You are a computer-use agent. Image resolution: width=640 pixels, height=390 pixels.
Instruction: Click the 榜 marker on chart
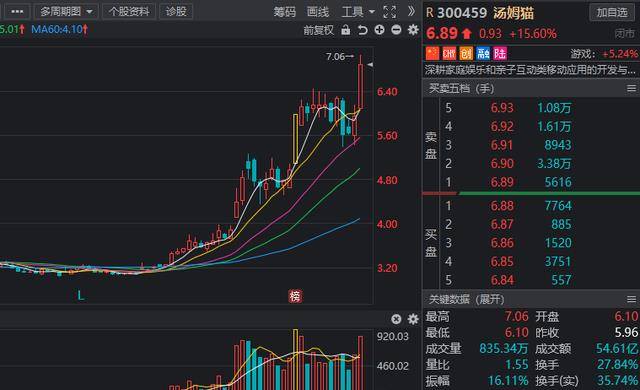295,296
